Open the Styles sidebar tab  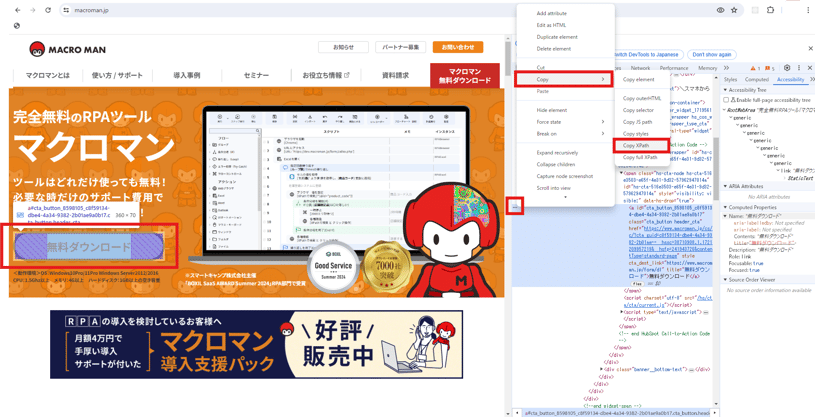click(730, 80)
